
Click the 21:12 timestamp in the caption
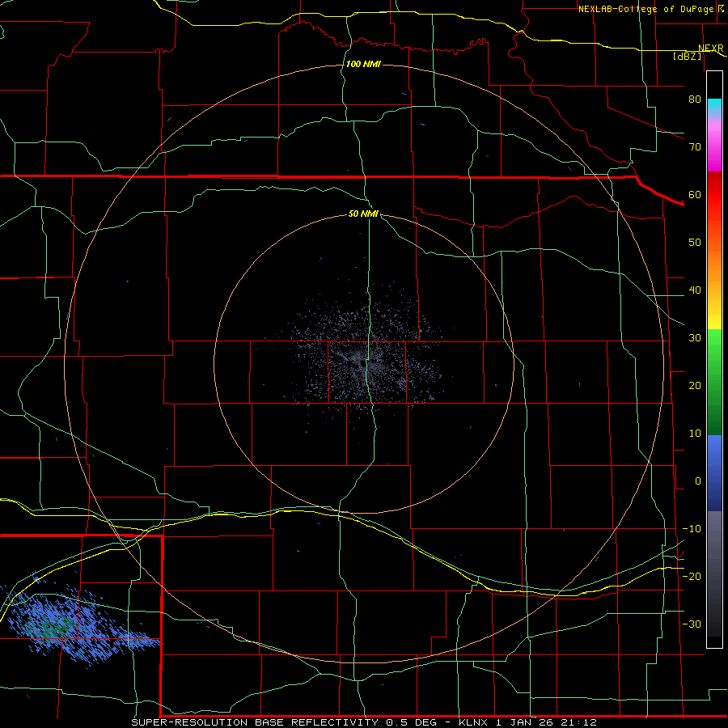click(x=578, y=722)
